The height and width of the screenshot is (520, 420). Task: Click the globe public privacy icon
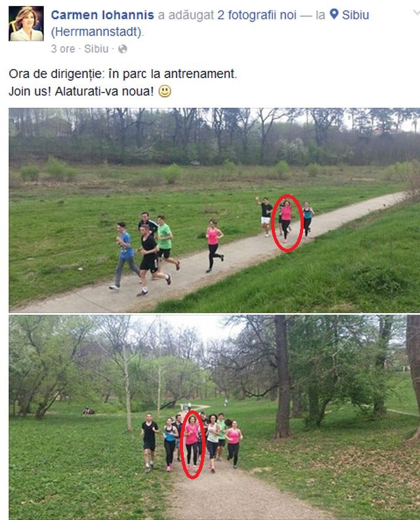(x=123, y=49)
